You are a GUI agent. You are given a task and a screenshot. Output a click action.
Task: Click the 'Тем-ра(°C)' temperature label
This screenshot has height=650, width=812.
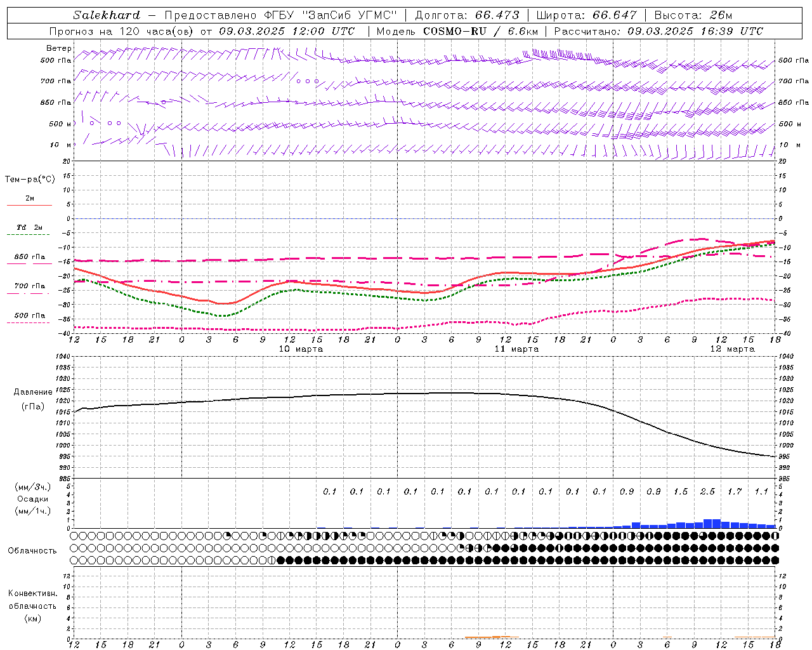pos(30,180)
